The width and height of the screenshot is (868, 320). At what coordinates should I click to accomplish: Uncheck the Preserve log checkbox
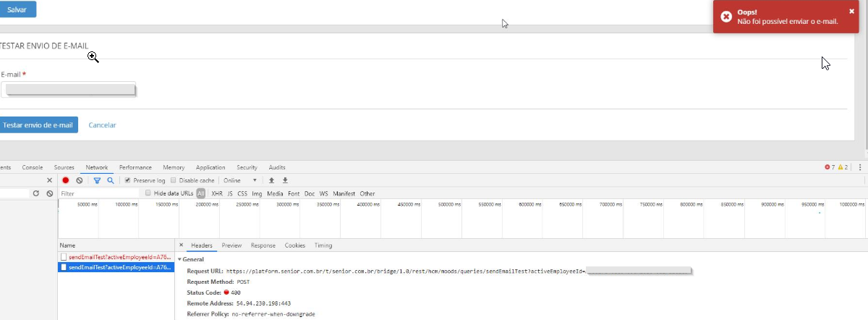128,180
